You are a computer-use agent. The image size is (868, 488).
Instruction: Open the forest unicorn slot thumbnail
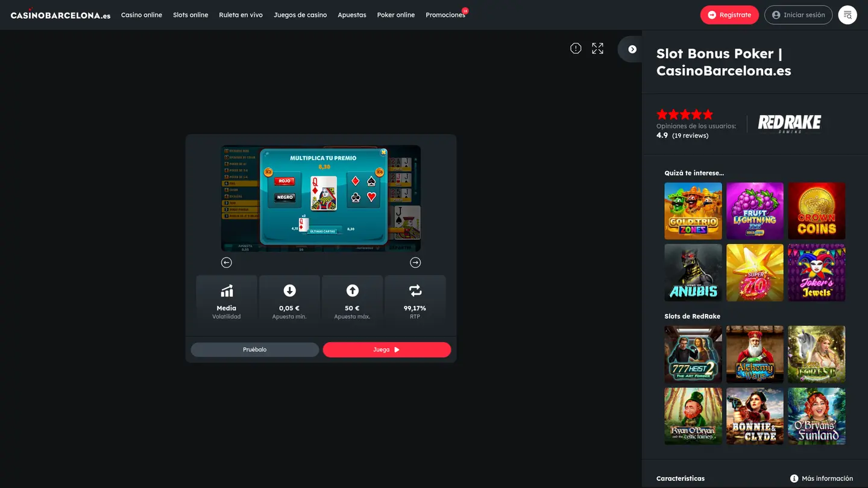(x=817, y=354)
